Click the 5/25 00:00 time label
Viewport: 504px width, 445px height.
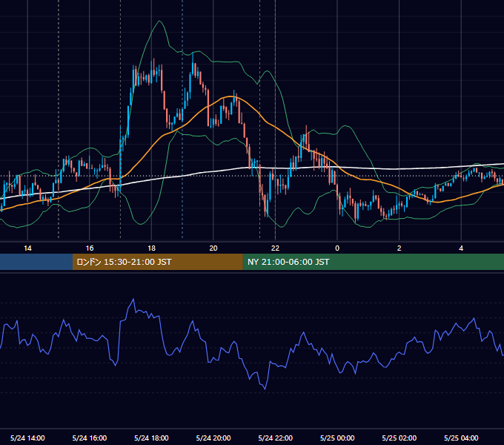click(337, 438)
